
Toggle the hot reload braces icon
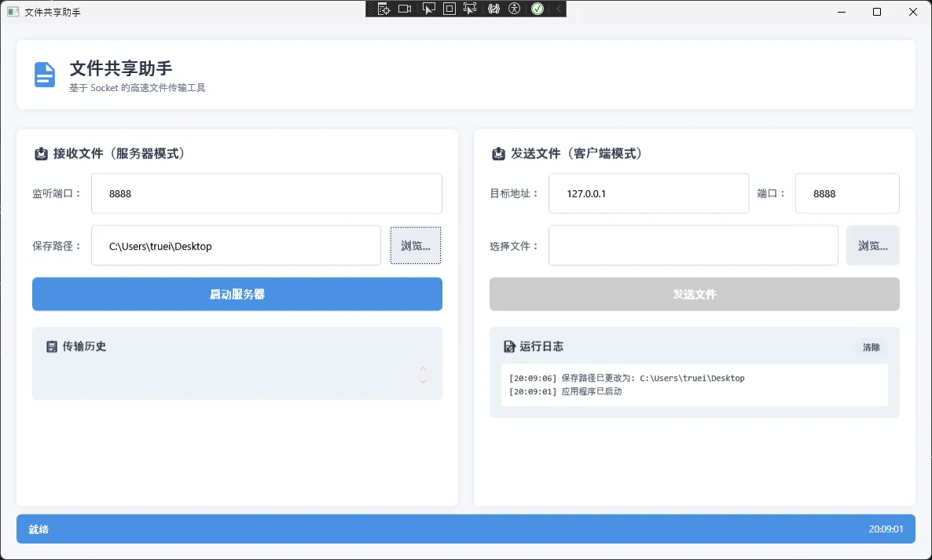tap(494, 9)
